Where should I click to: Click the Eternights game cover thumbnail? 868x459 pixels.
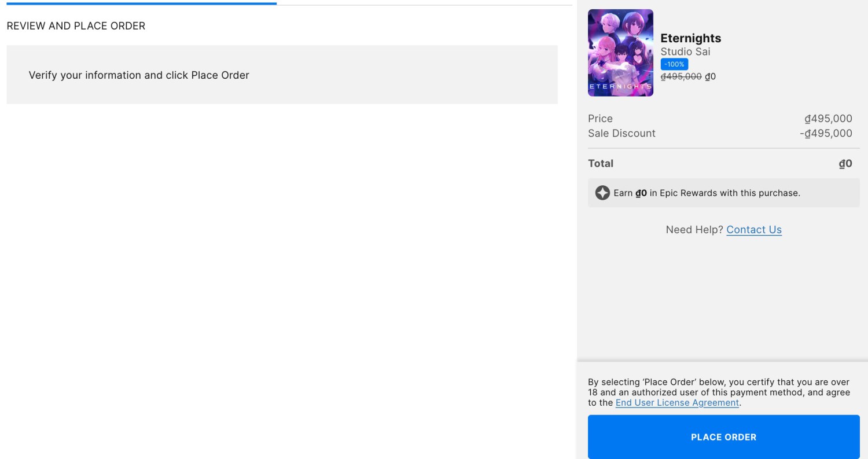620,53
